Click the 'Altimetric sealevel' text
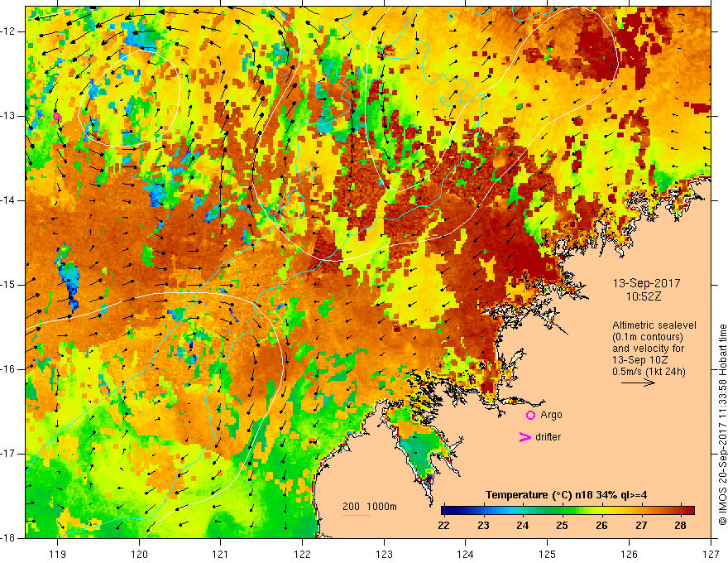The height and width of the screenshot is (563, 728). pos(654,325)
